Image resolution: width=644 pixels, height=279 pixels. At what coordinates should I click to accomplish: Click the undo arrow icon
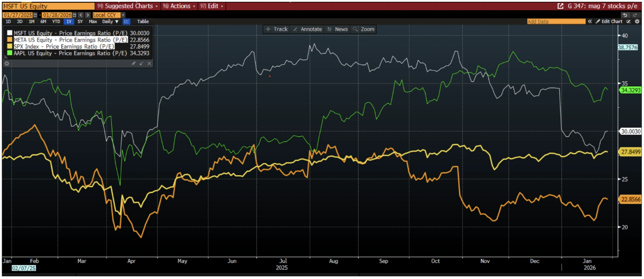(625, 15)
